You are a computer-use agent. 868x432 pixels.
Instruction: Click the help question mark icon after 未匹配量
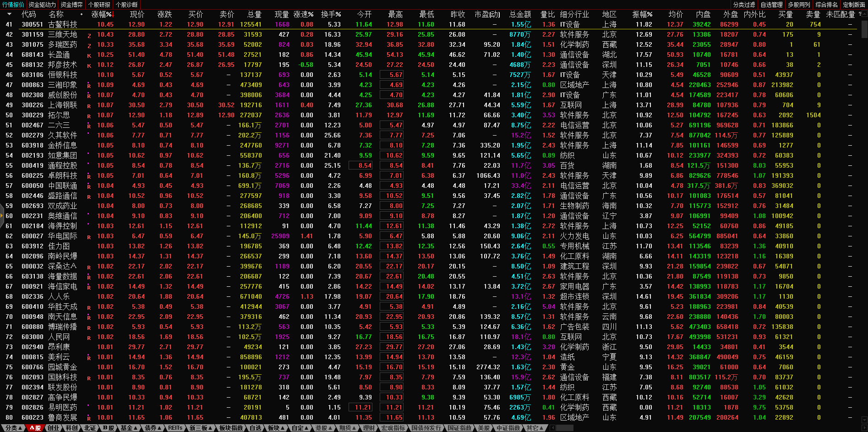click(x=860, y=14)
